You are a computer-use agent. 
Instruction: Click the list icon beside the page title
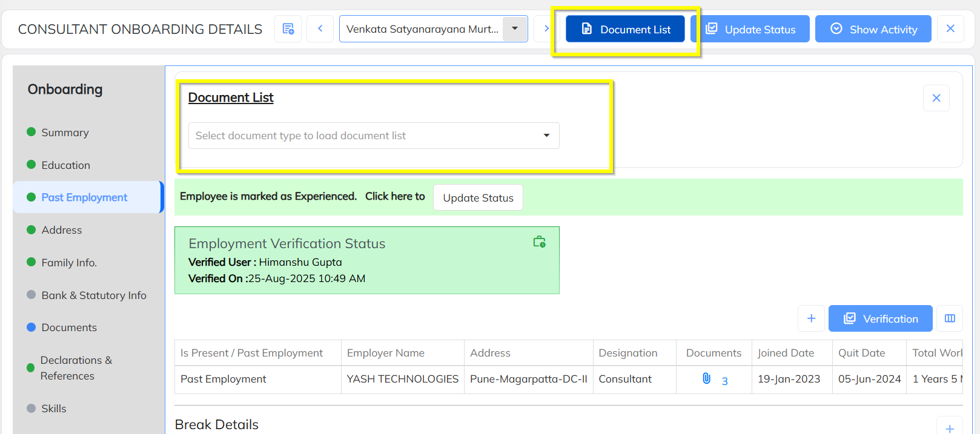[x=288, y=29]
